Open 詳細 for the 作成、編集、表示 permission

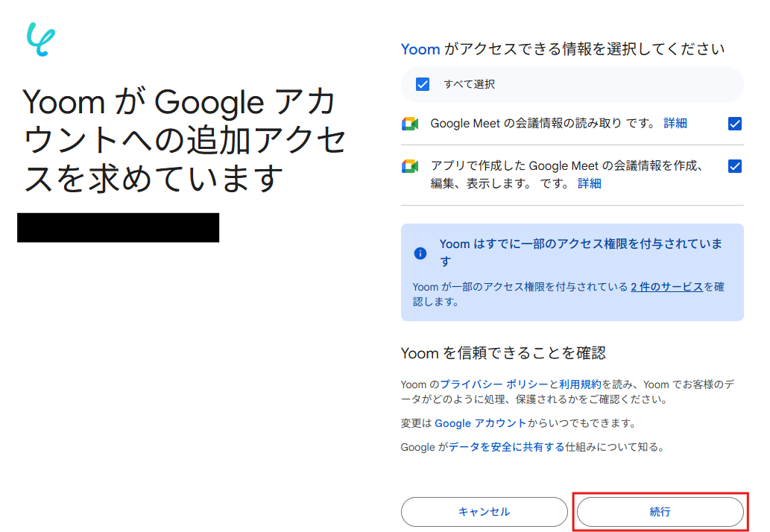(589, 183)
